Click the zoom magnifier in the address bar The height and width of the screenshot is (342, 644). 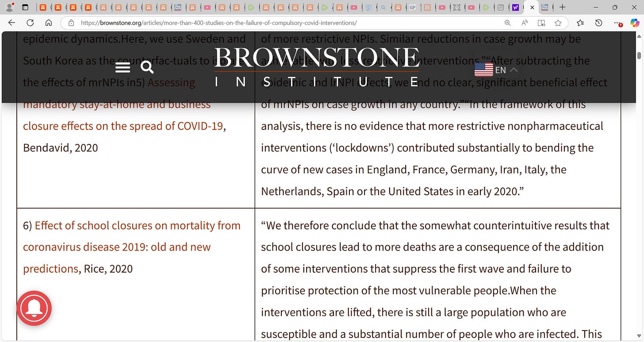point(508,23)
